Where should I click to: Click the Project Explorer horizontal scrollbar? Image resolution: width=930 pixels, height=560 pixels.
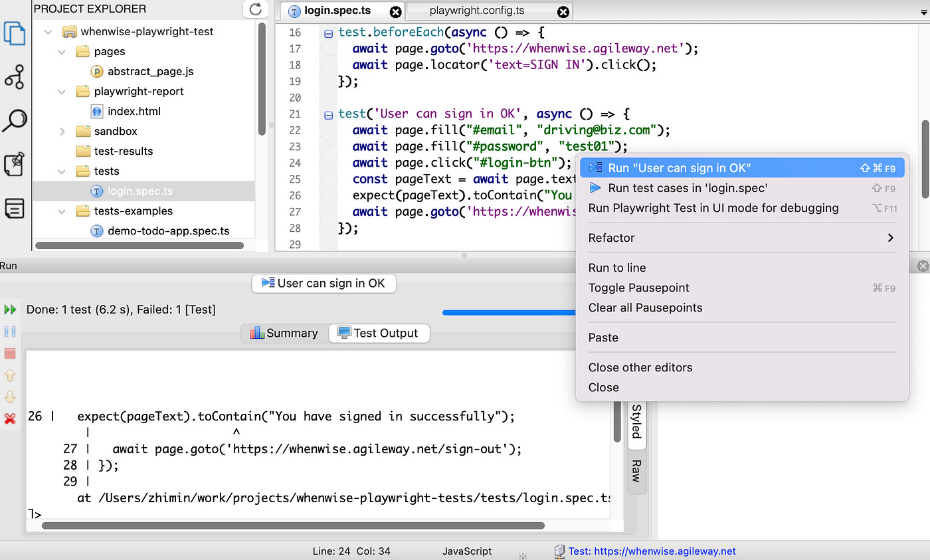(139, 245)
